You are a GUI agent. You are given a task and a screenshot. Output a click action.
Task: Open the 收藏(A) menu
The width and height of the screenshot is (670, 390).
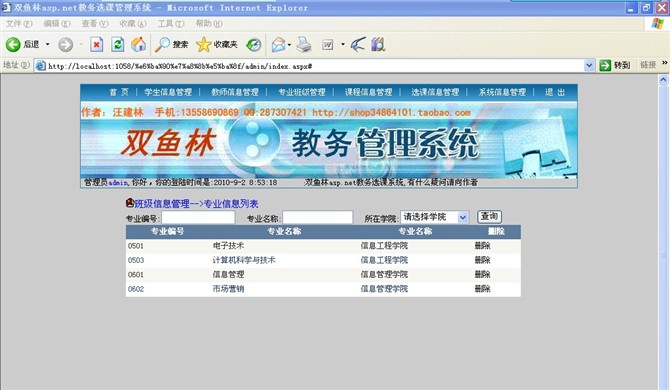point(133,23)
